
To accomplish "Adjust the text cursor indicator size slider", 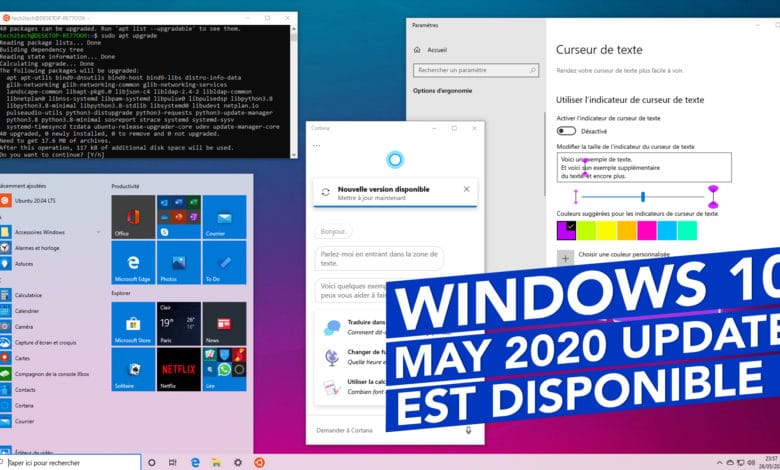I will pyautogui.click(x=643, y=197).
